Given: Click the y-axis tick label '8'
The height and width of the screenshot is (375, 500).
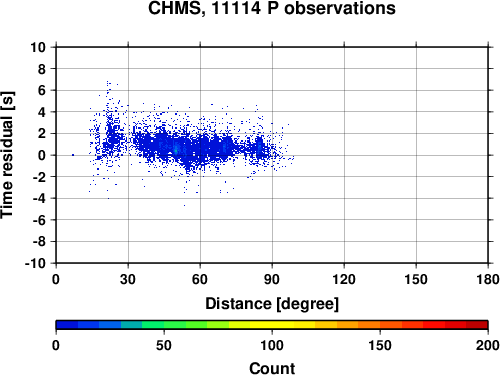Looking at the screenshot, I should (42, 69).
